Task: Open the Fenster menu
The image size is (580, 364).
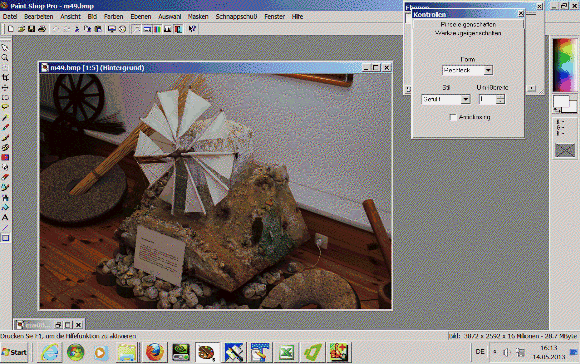Action: (274, 17)
